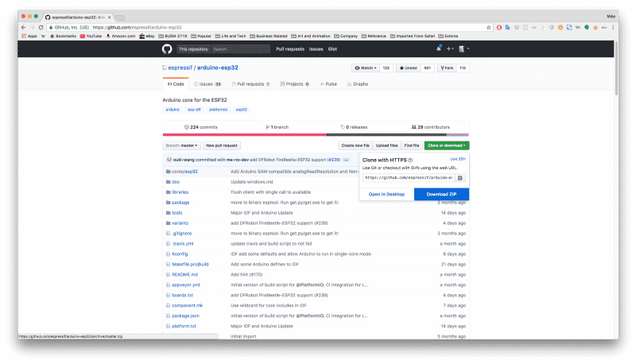Open the Branch: master dropdown
636x364 pixels.
[x=181, y=145]
